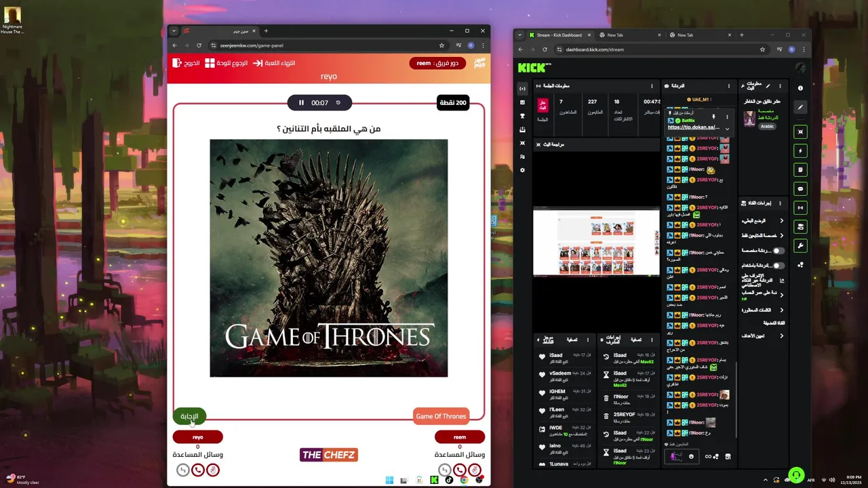Bookmark the seenjeem game panel page
This screenshot has width=868, height=488.
coord(441,45)
